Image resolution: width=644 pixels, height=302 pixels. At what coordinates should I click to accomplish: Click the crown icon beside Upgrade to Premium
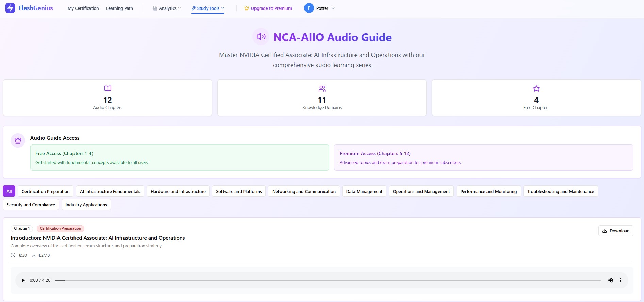click(247, 8)
